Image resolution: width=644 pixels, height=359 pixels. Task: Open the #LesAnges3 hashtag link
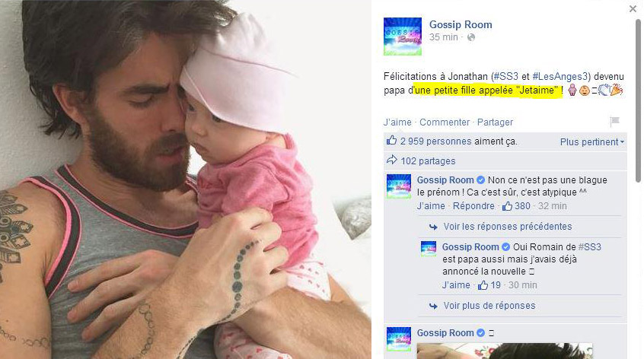561,76
